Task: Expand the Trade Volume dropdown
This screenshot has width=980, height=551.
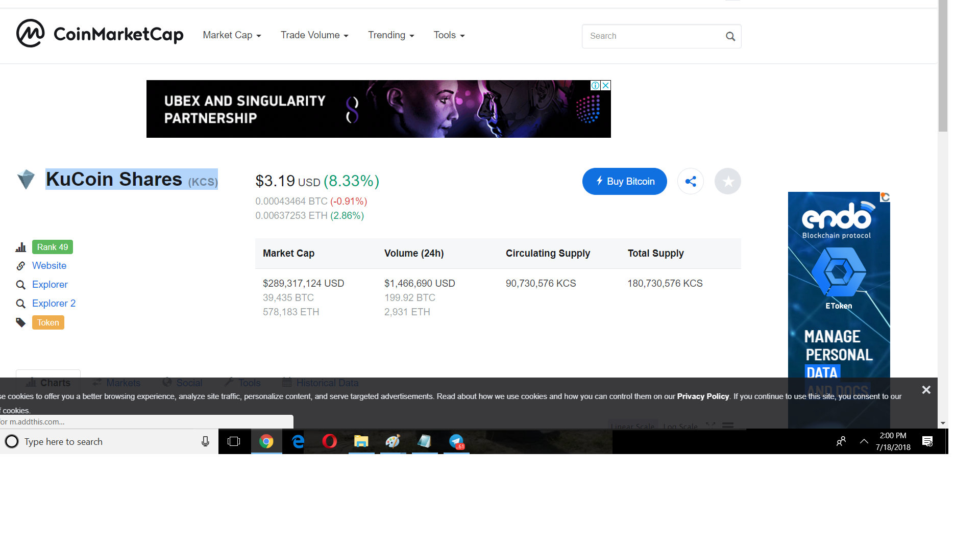Action: [x=314, y=35]
